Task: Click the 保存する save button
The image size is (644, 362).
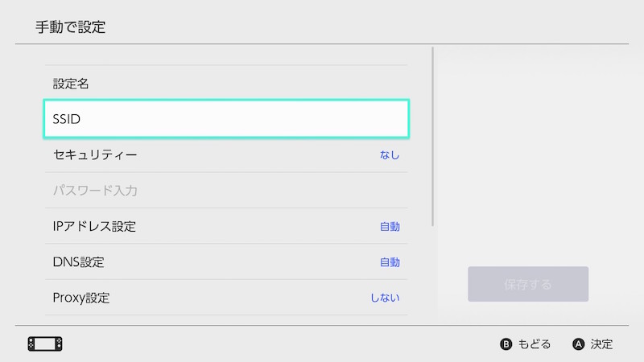Action: tap(528, 284)
